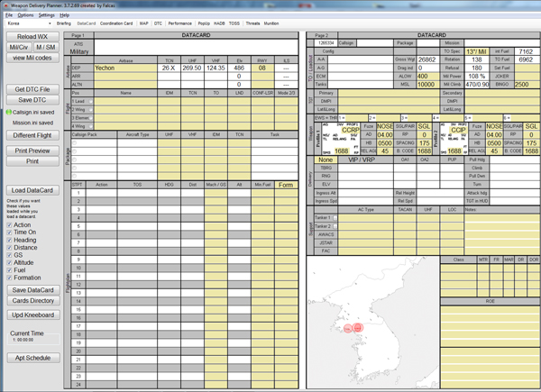541x392 pixels.
Task: Click the CCRP mode in Profile 1
Action: [x=350, y=130]
